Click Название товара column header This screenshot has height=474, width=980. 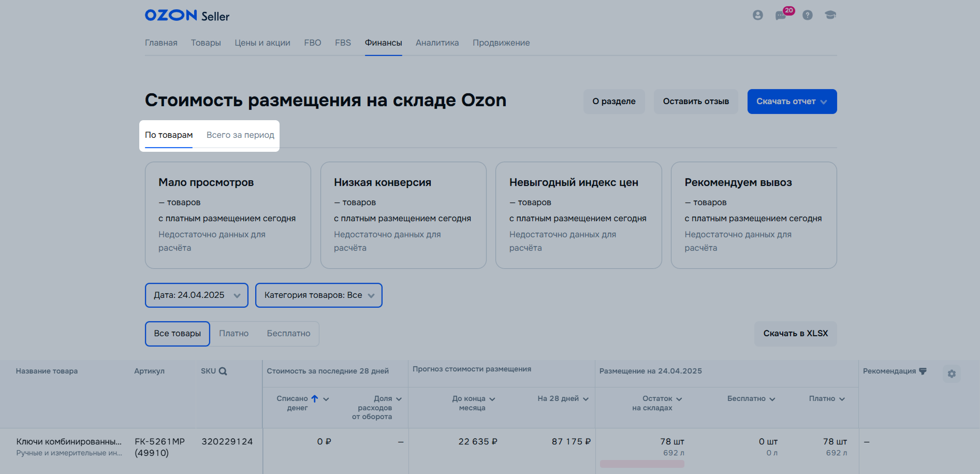pyautogui.click(x=47, y=371)
